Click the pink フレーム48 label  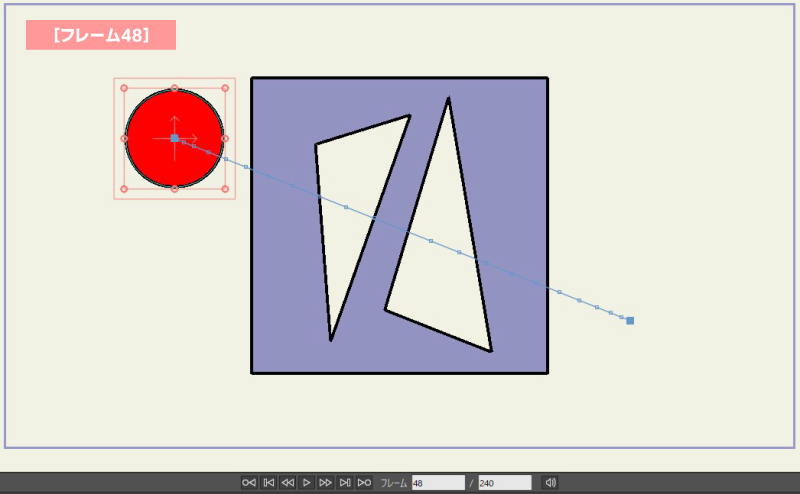(x=101, y=35)
